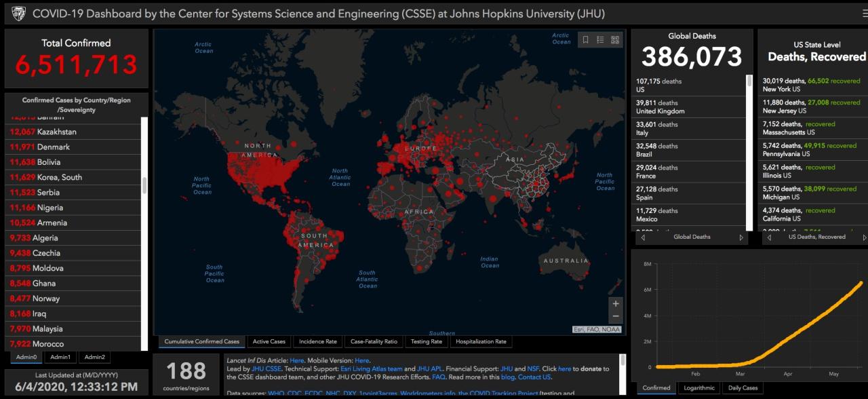
Task: Switch to Active Cases map tab
Action: [x=269, y=341]
